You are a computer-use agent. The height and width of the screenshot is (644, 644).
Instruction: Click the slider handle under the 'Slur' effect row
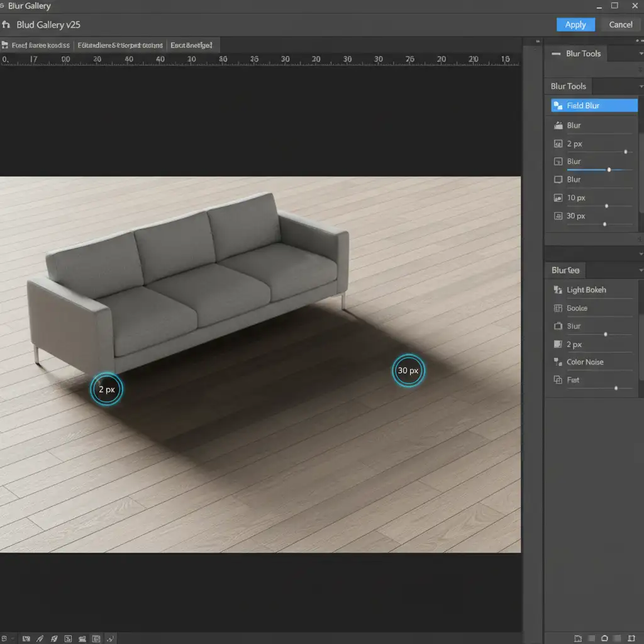coord(606,335)
